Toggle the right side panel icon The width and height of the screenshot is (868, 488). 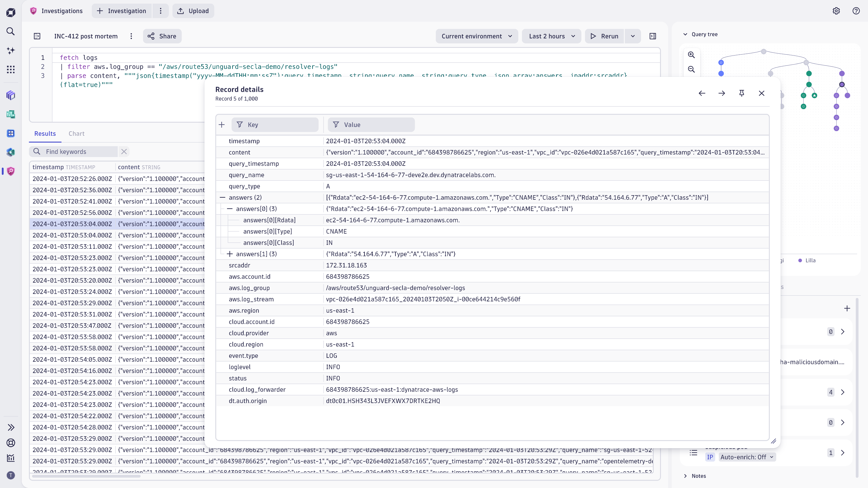click(653, 36)
